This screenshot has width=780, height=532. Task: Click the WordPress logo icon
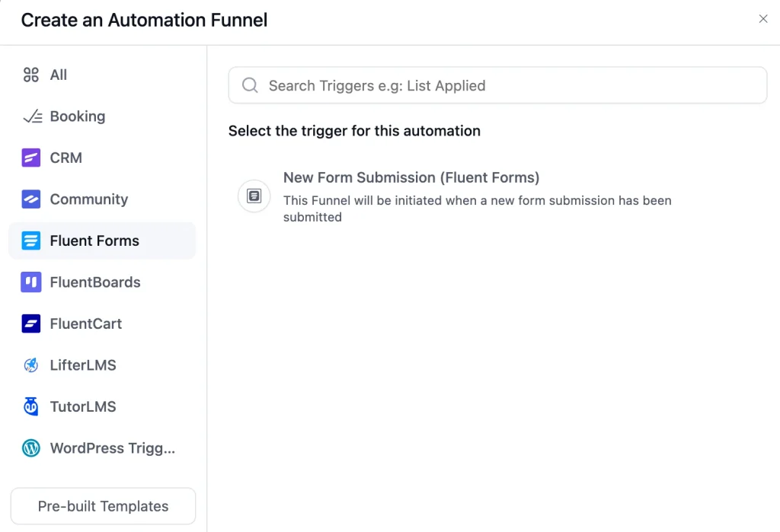pyautogui.click(x=30, y=448)
